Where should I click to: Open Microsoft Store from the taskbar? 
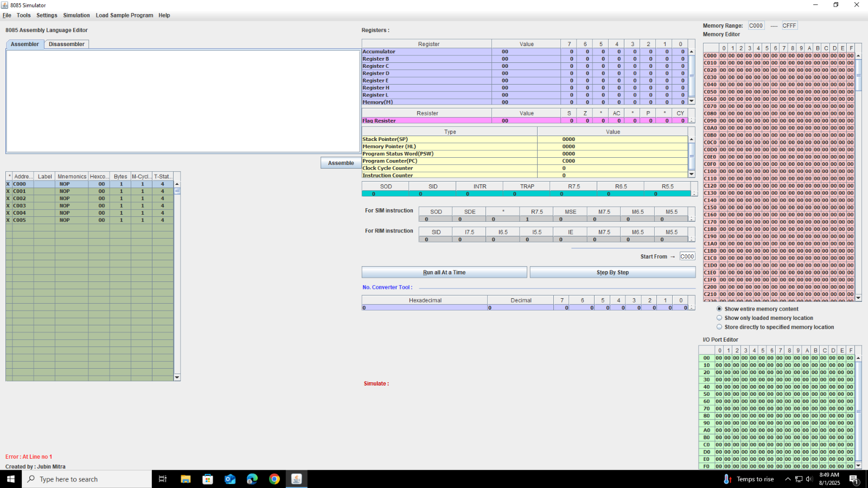pyautogui.click(x=208, y=479)
